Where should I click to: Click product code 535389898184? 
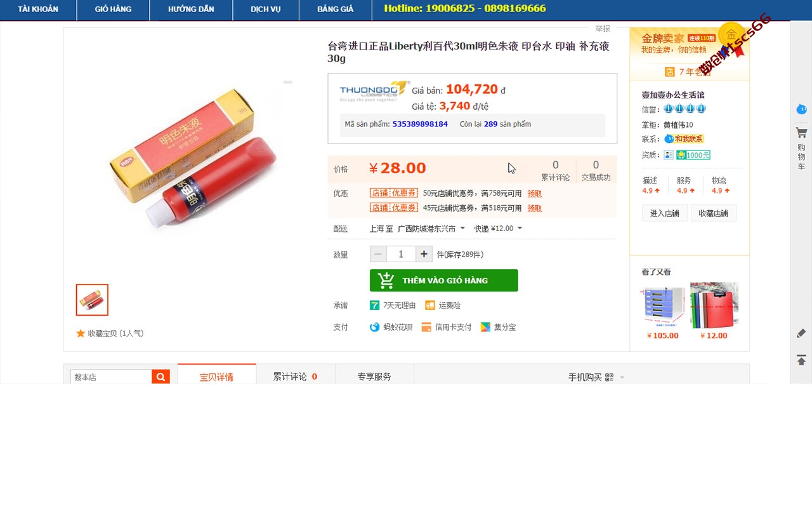420,124
